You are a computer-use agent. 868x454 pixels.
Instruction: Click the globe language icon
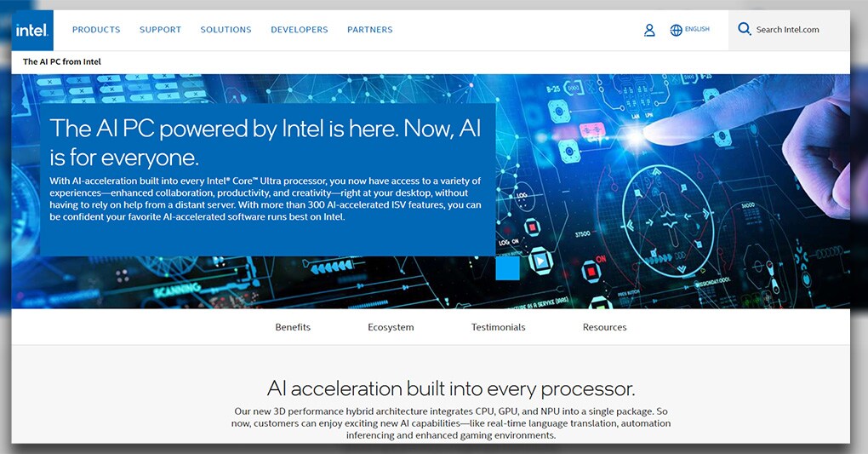(676, 30)
